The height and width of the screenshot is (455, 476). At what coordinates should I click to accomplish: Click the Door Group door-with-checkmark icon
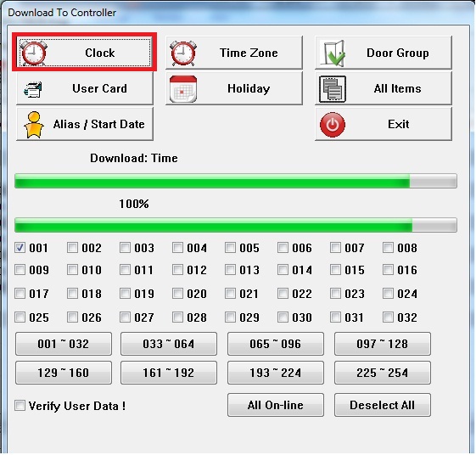(x=333, y=53)
